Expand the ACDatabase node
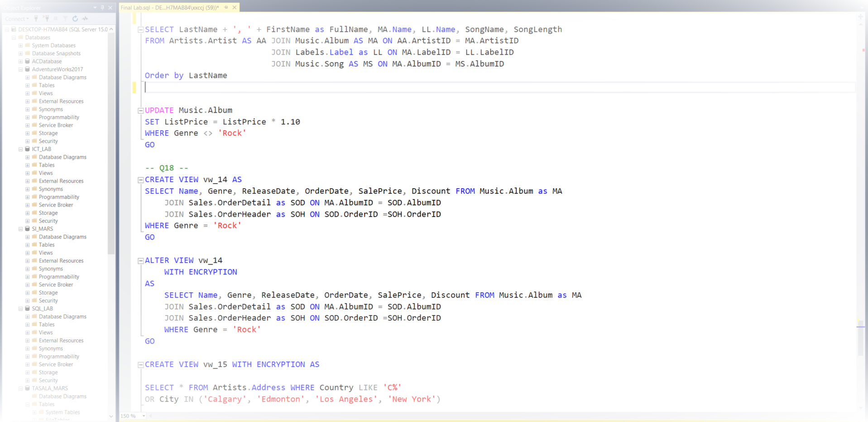 click(20, 61)
